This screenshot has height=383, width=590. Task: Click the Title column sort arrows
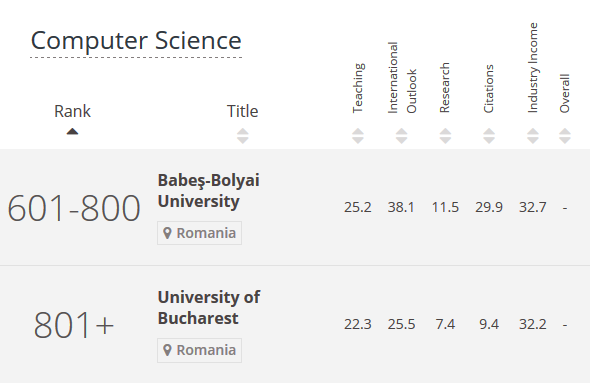pos(243,136)
